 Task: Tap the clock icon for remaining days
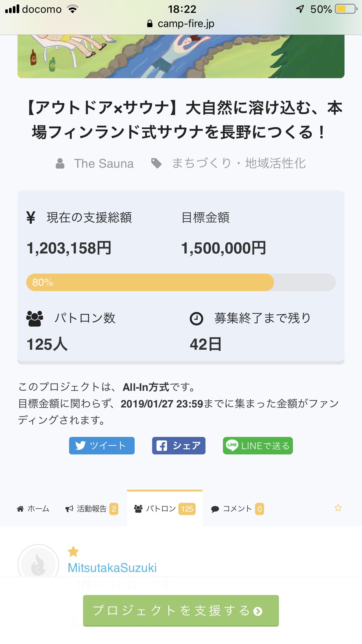196,318
